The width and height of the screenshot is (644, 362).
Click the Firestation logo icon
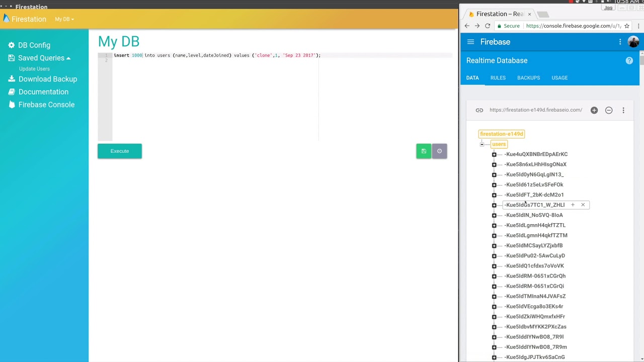6,19
